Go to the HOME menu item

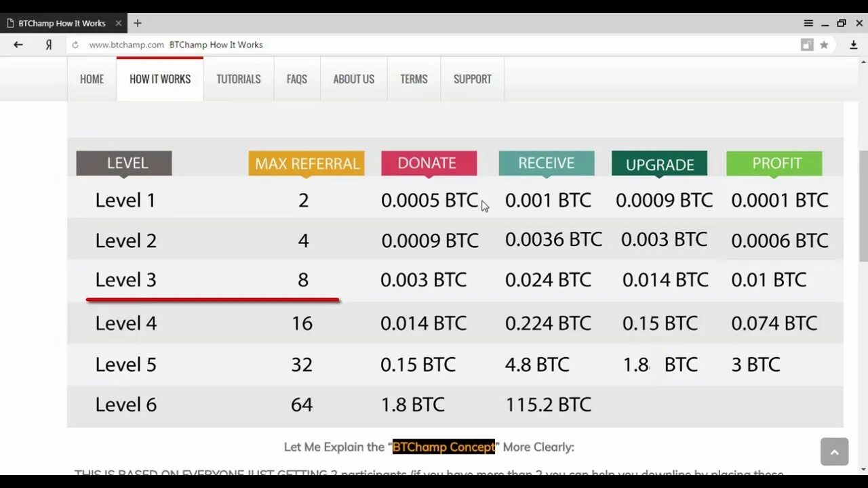[92, 79]
